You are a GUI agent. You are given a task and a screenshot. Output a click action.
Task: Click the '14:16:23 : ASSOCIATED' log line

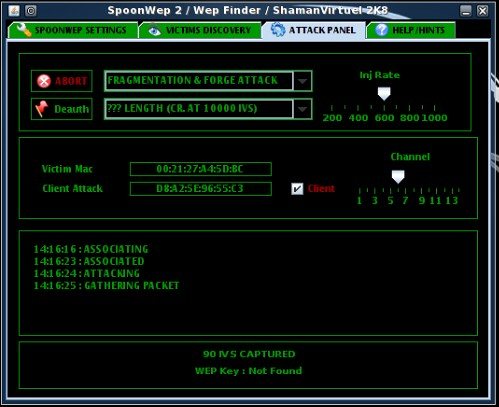coord(89,261)
